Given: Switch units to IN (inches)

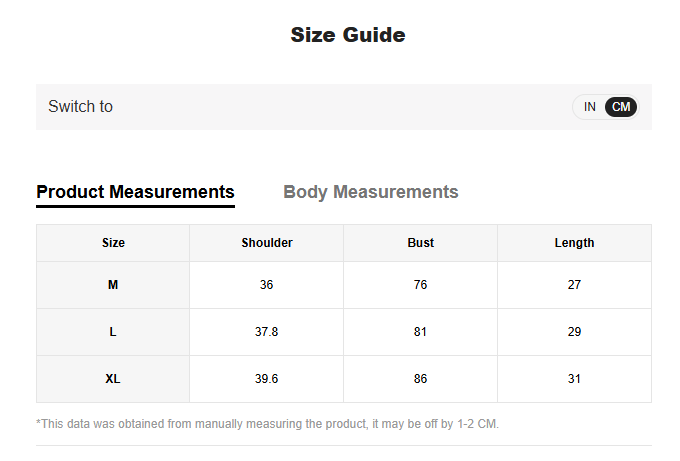Looking at the screenshot, I should click(x=590, y=107).
